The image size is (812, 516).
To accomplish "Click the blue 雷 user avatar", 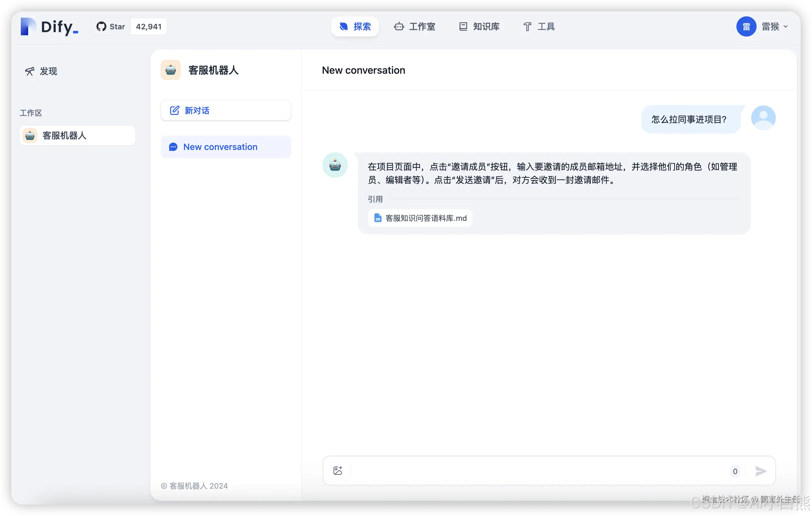I will pos(746,27).
